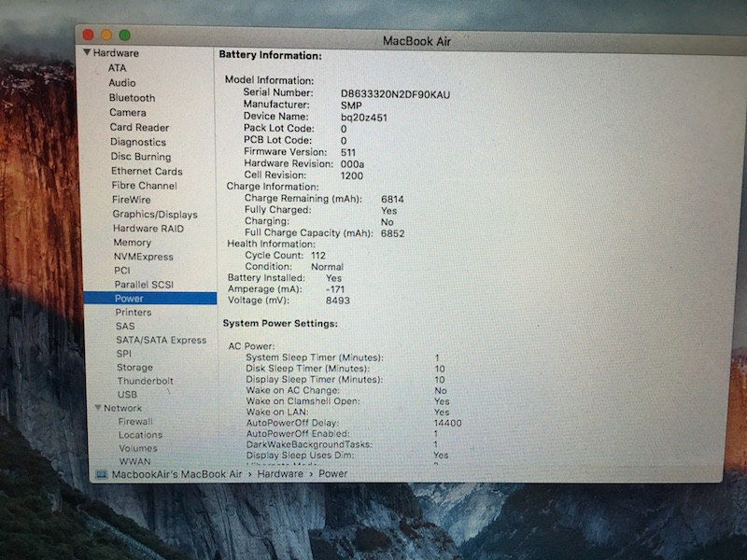Click the AutoPowerOff Delay value 14400
747x560 pixels.
(x=448, y=423)
